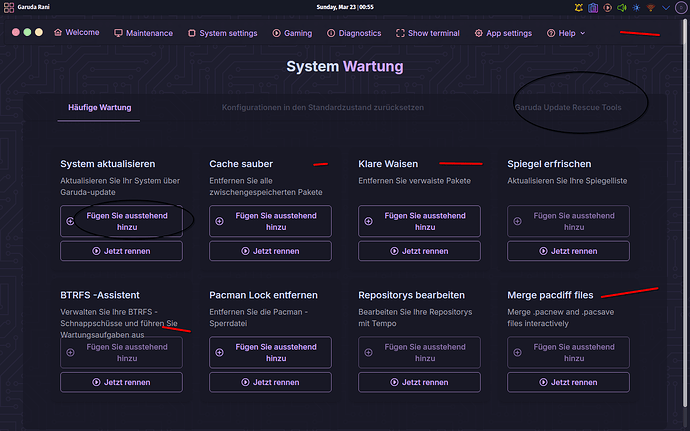This screenshot has width=690, height=431.
Task: Add BTRFS -Assistent to pending actions
Action: pyautogui.click(x=121, y=352)
